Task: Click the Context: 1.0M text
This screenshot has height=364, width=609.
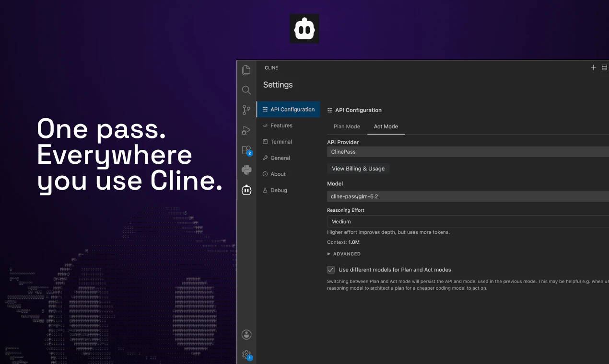Action: click(343, 242)
